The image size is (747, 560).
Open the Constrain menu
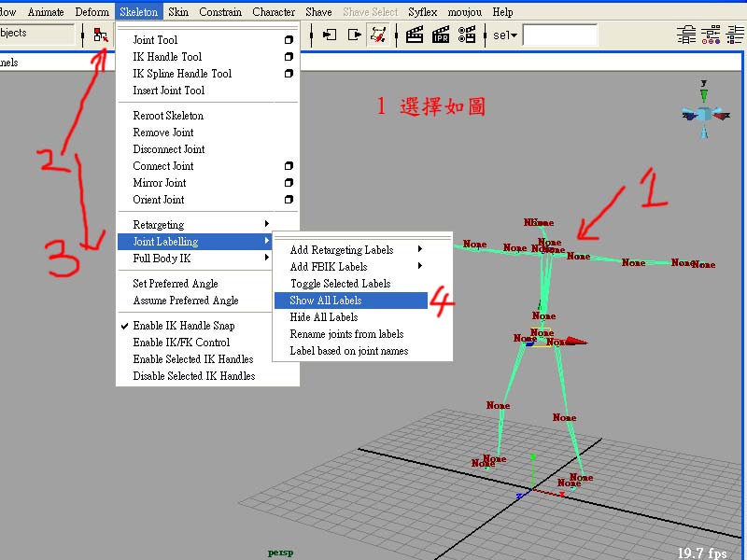(x=220, y=12)
